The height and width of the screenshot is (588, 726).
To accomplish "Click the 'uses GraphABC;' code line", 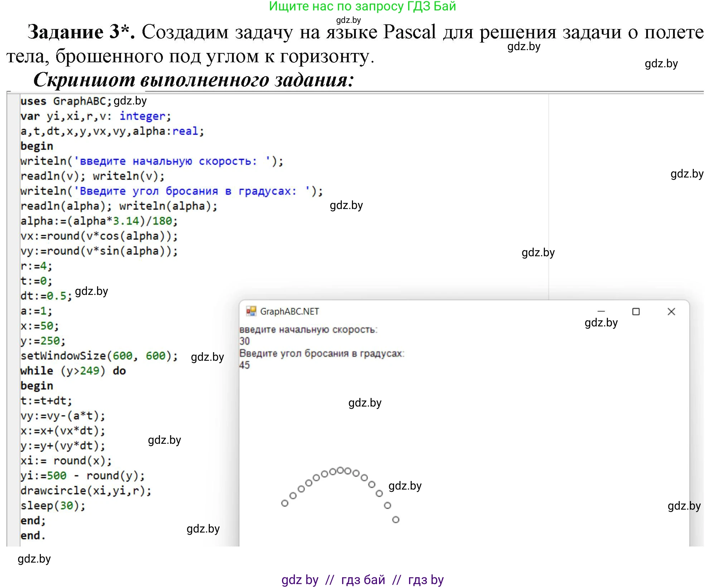I will coord(66,101).
